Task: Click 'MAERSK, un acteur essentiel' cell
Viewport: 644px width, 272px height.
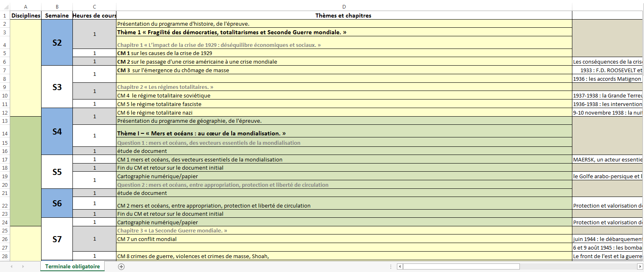Action: [x=607, y=159]
